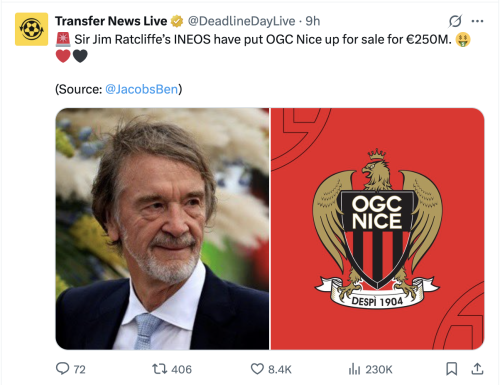Image resolution: width=500 pixels, height=385 pixels.
Task: Click the gold verified badge
Action: point(177,21)
